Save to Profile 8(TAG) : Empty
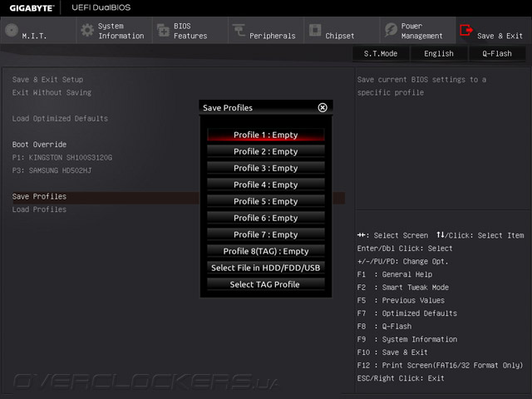 coord(266,251)
